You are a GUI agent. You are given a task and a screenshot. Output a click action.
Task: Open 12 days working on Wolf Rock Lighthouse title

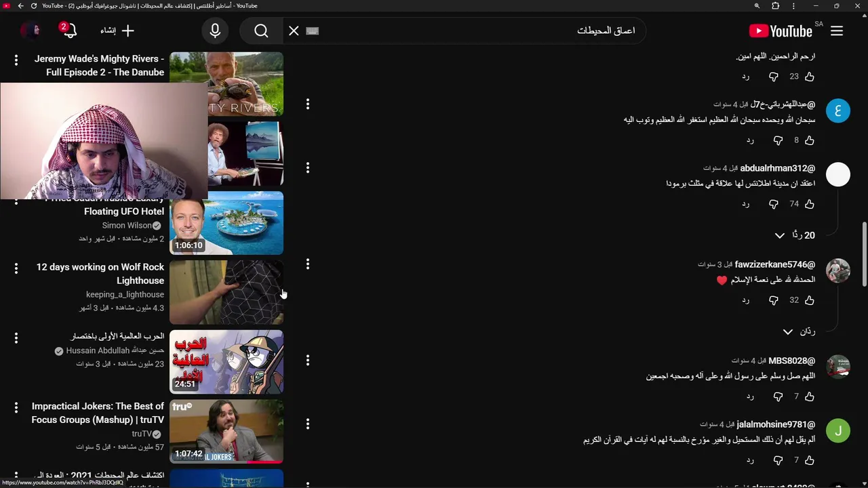100,274
